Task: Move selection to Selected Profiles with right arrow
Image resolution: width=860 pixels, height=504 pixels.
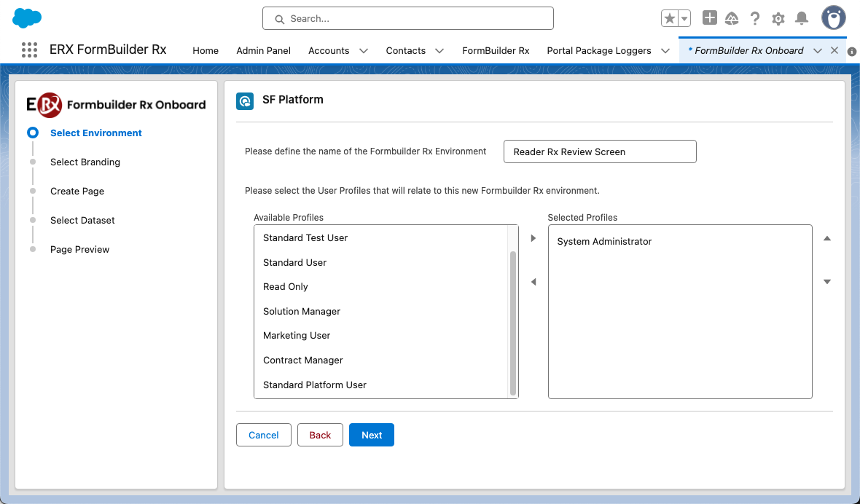Action: pyautogui.click(x=533, y=238)
